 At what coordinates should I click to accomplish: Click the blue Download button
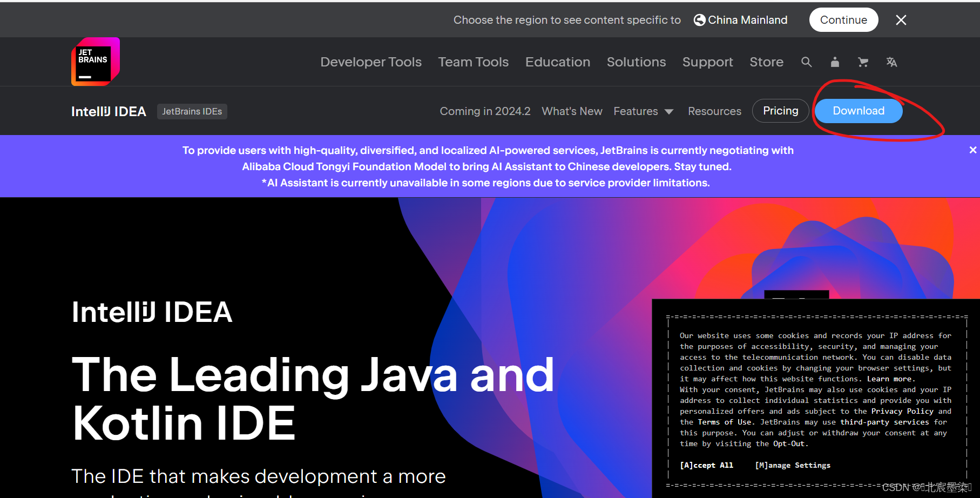859,111
